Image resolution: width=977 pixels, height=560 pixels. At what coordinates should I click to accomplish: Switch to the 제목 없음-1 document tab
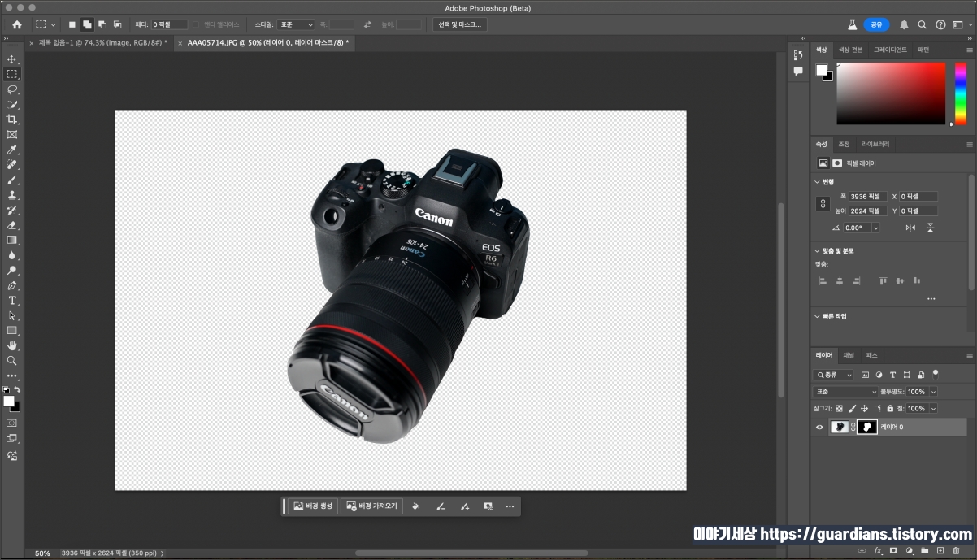tap(103, 42)
